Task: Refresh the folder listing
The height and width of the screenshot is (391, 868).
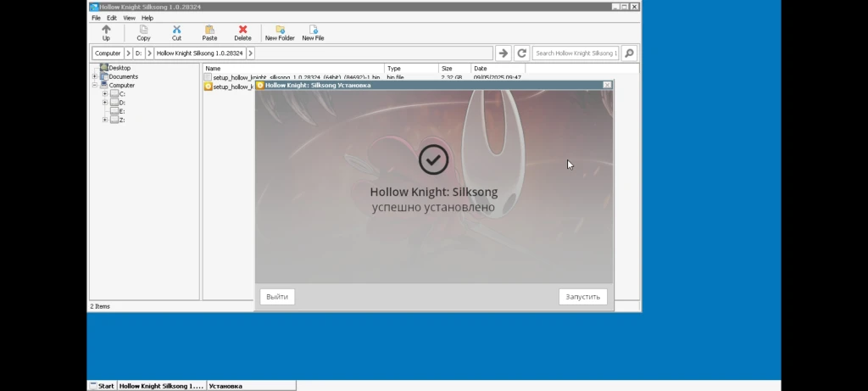Action: click(521, 53)
